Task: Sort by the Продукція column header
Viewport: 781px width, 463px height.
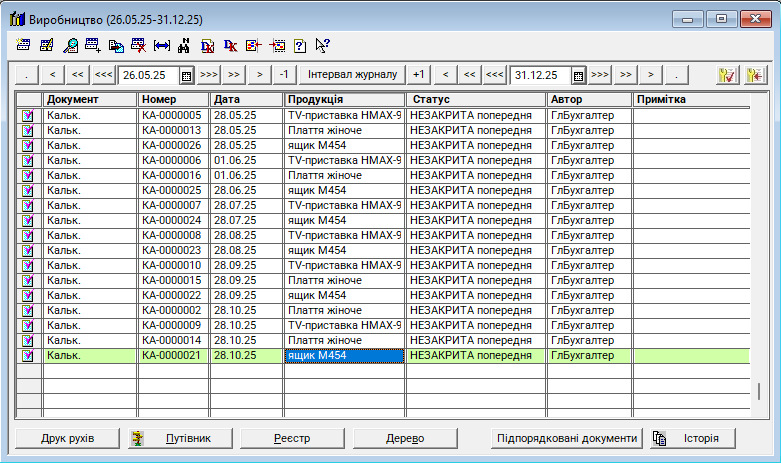Action: click(x=344, y=100)
